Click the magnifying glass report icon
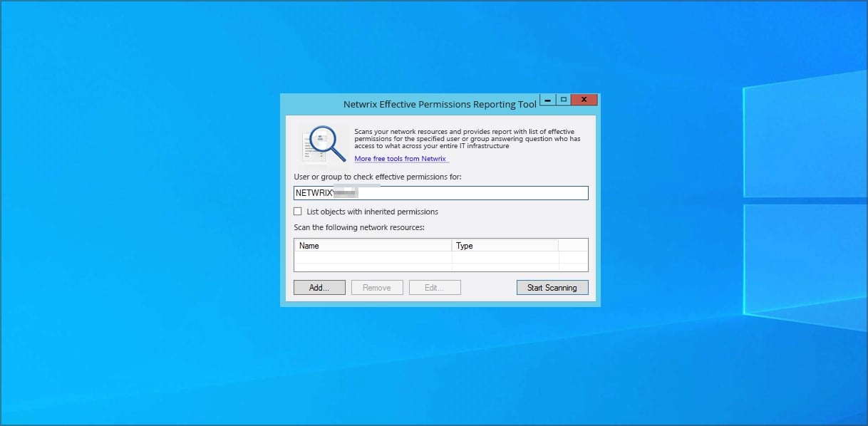The height and width of the screenshot is (426, 868). (324, 144)
